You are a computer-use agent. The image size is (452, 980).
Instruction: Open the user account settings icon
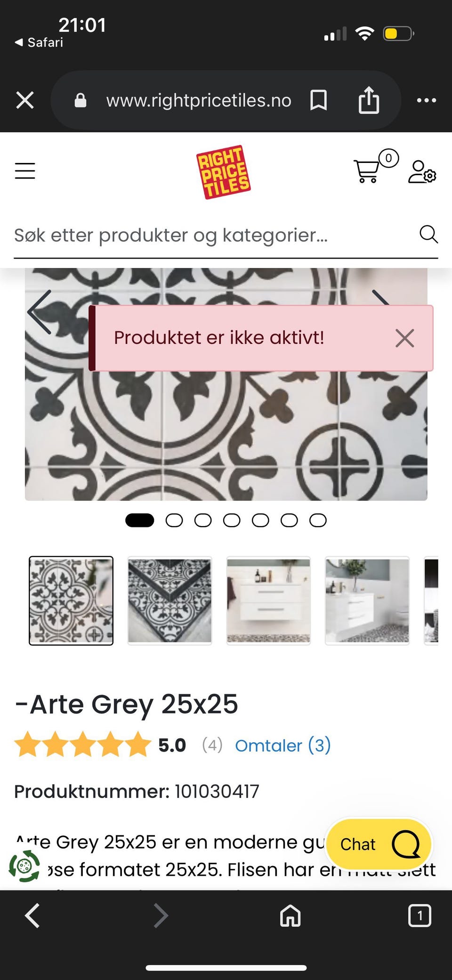click(422, 172)
